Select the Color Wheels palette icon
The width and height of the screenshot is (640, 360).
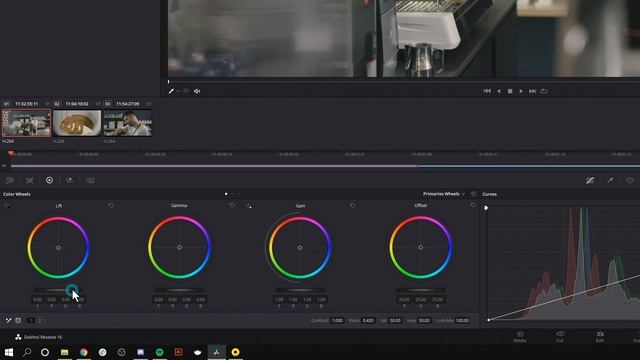tap(49, 180)
